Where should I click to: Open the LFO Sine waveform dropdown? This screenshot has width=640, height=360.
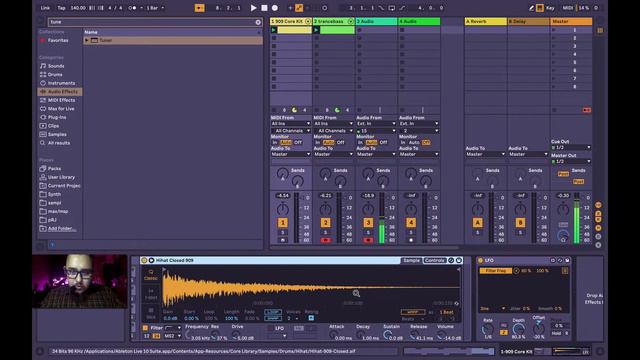coord(493,309)
